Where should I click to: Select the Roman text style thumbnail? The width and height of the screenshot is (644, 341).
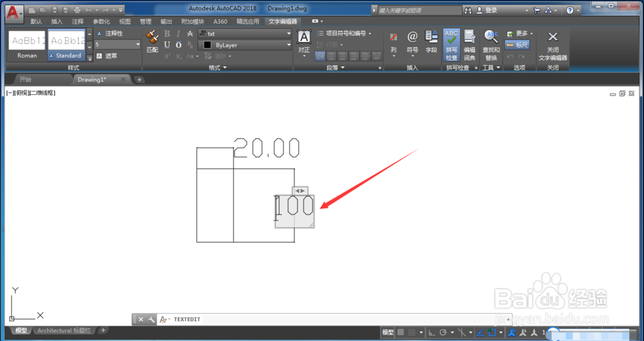coord(26,45)
